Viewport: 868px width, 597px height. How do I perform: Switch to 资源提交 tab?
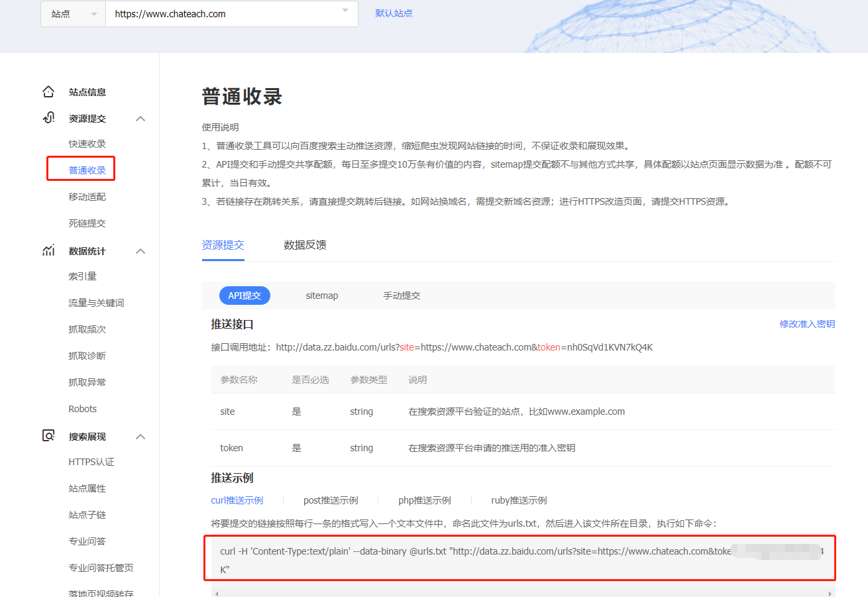[223, 245]
